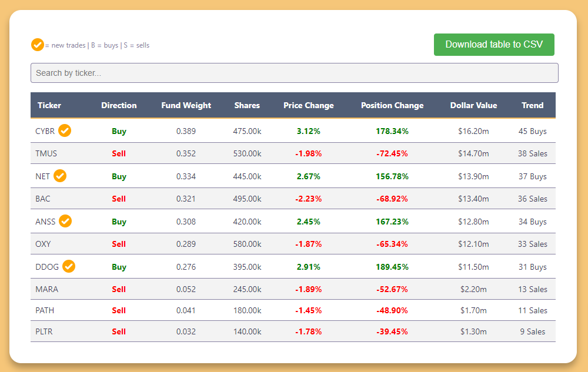Select the OXY ticker cell
This screenshot has height=372, width=588.
pyautogui.click(x=43, y=244)
